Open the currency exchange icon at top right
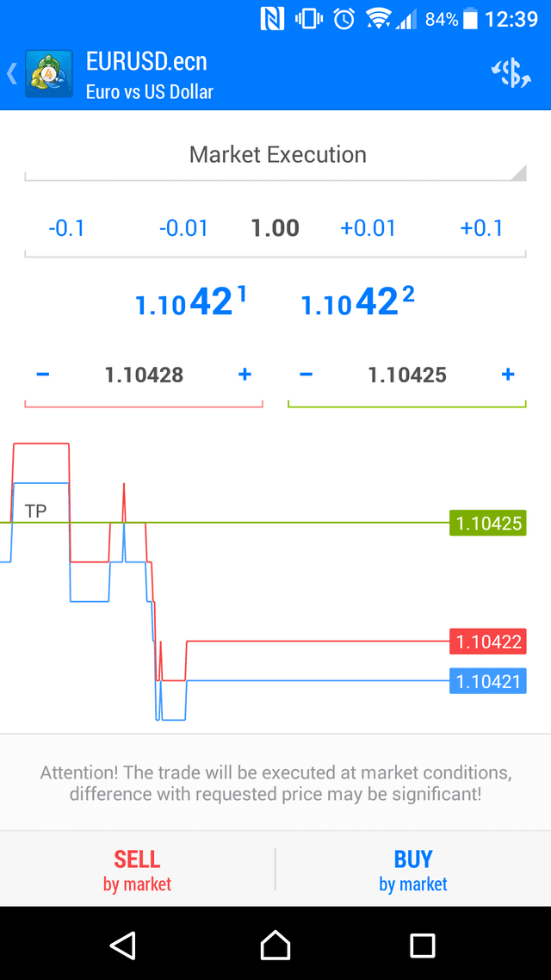The width and height of the screenshot is (551, 980). (511, 74)
